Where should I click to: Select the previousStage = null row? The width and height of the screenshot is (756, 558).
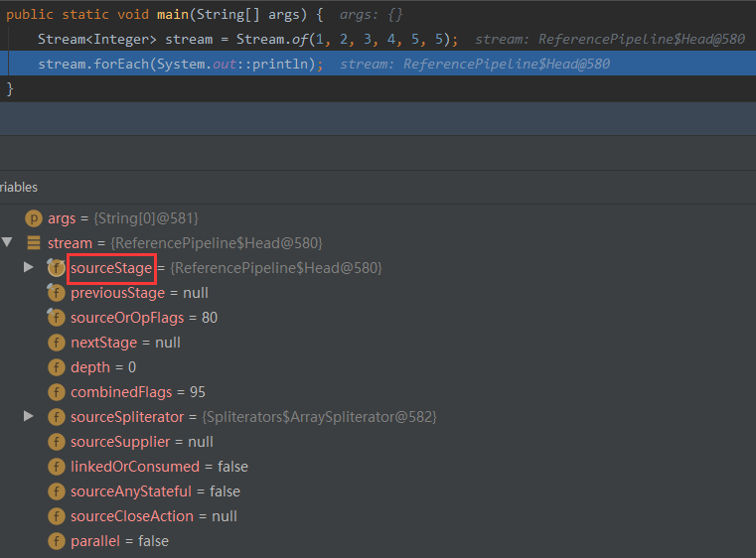(x=378, y=293)
